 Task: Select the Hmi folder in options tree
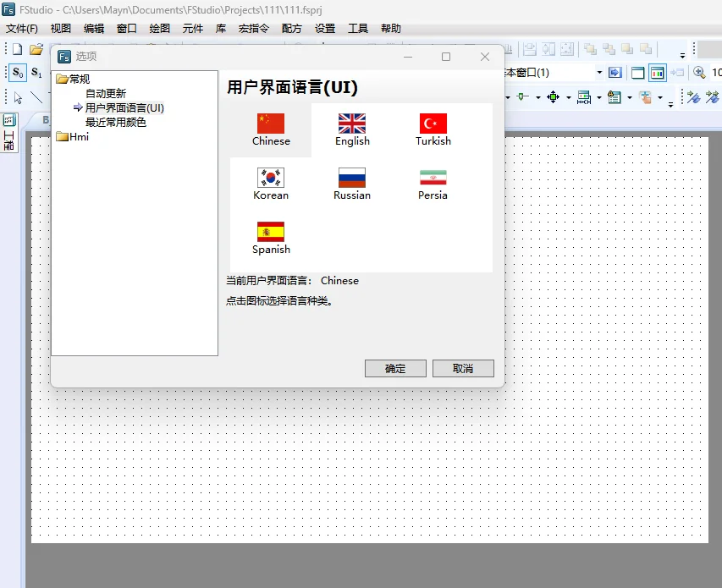point(73,137)
